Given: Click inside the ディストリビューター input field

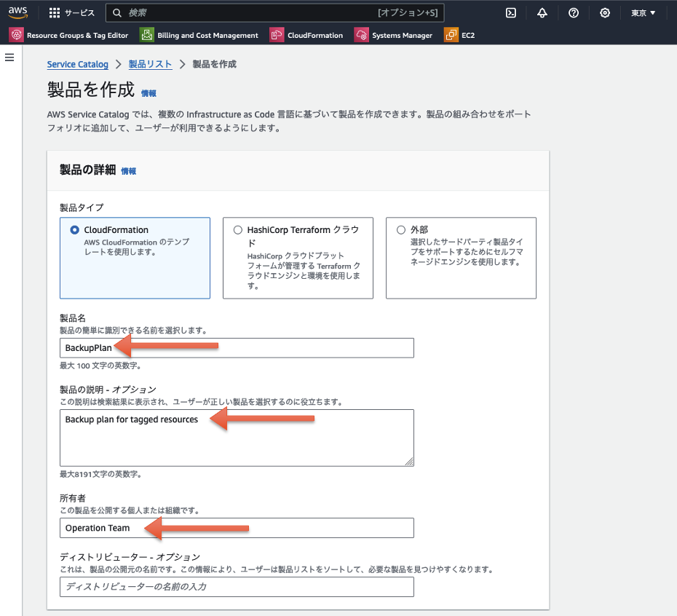Looking at the screenshot, I should 237,586.
